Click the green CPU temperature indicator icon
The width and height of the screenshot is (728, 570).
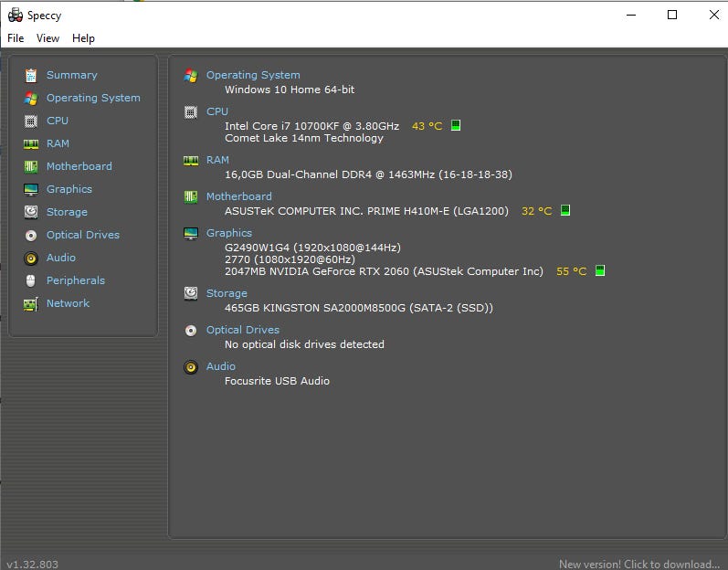[x=456, y=126]
